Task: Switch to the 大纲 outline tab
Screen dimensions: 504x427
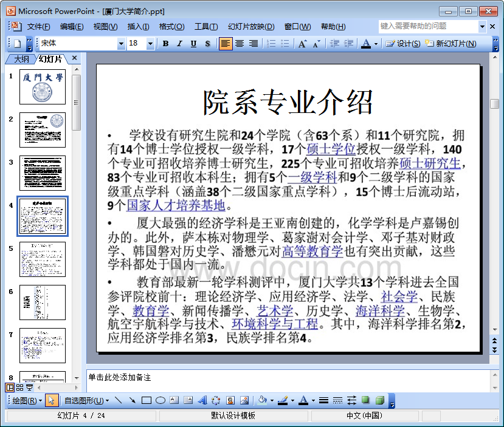Action: 21,59
